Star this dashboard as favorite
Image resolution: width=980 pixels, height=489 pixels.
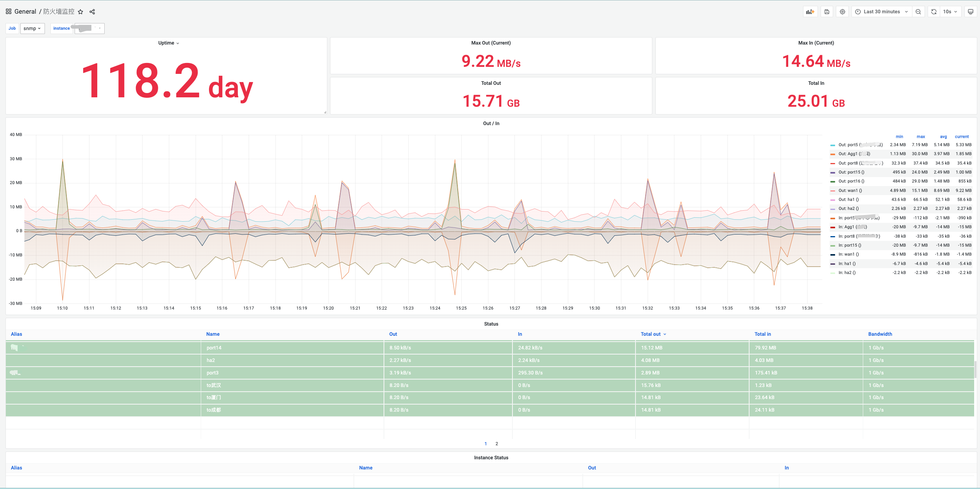pyautogui.click(x=80, y=12)
